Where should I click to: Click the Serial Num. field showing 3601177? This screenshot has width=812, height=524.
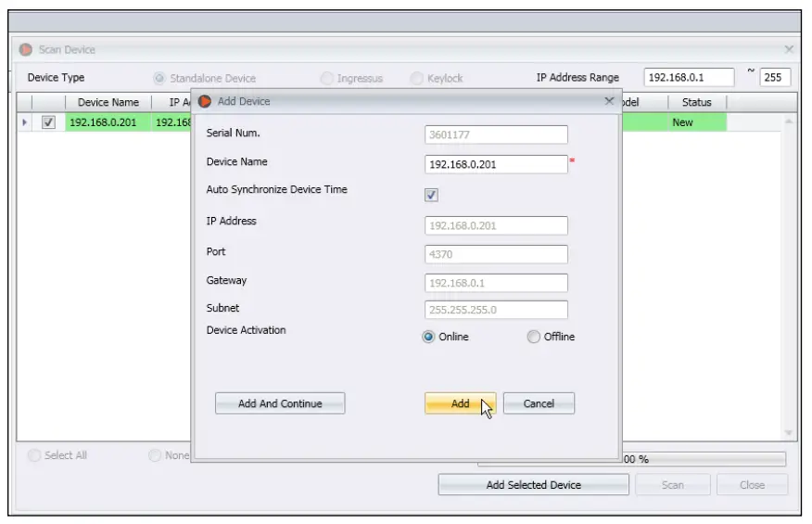click(x=496, y=134)
